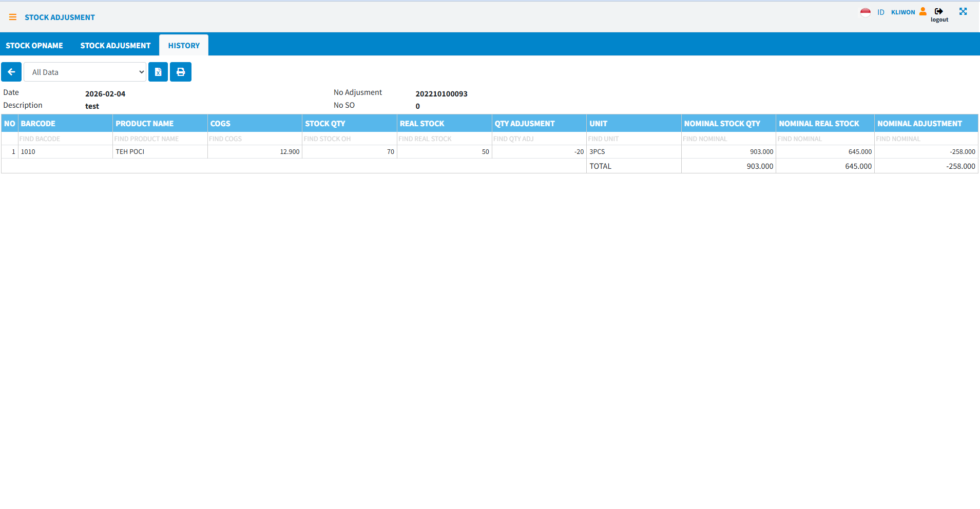
Task: Click the PRODUCT NAME column header
Action: click(160, 124)
